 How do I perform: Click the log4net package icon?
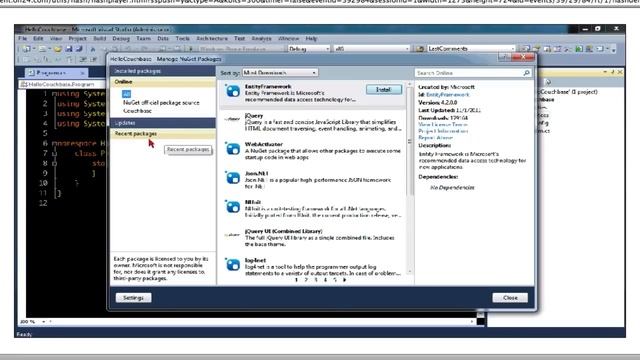(x=233, y=264)
